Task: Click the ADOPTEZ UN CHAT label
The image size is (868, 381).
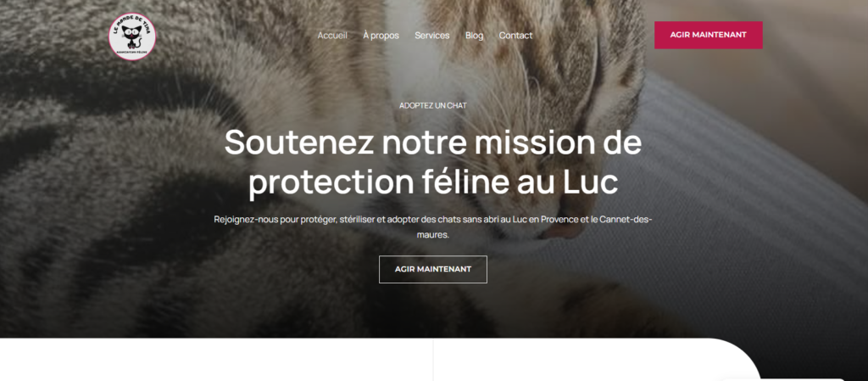Action: coord(433,105)
